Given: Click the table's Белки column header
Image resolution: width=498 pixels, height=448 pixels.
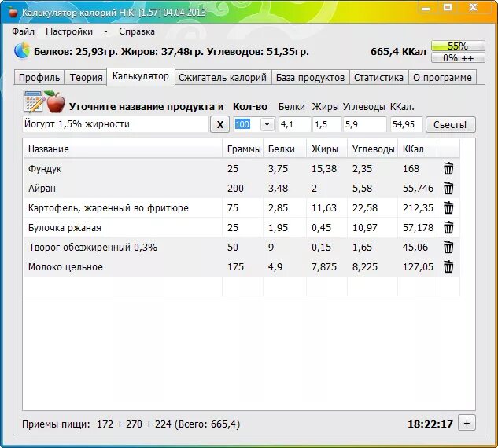Looking at the screenshot, I should 285,149.
